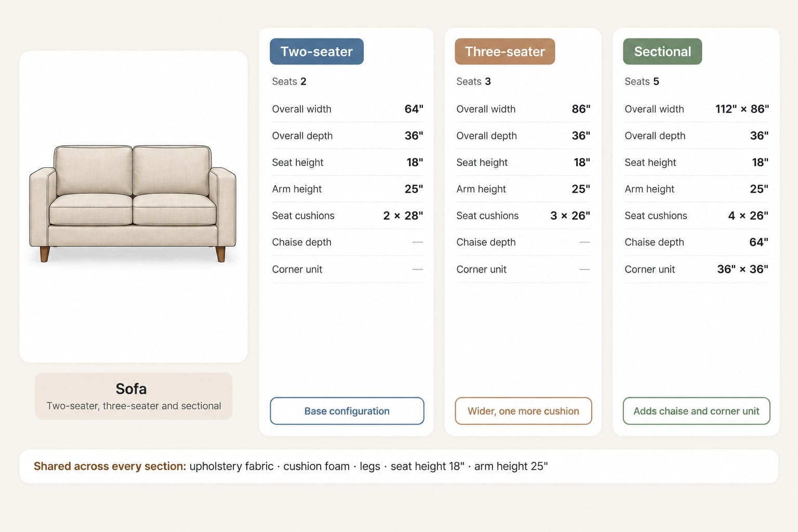The image size is (798, 532).
Task: Click the 2 × 28" seat cushions value
Action: click(403, 216)
